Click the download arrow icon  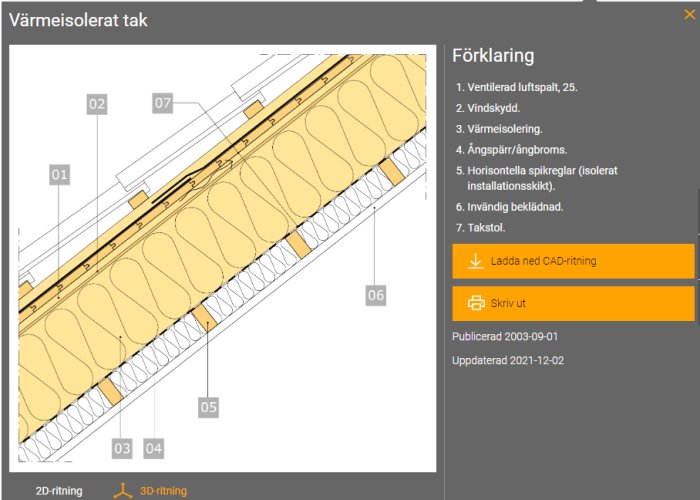click(x=475, y=261)
